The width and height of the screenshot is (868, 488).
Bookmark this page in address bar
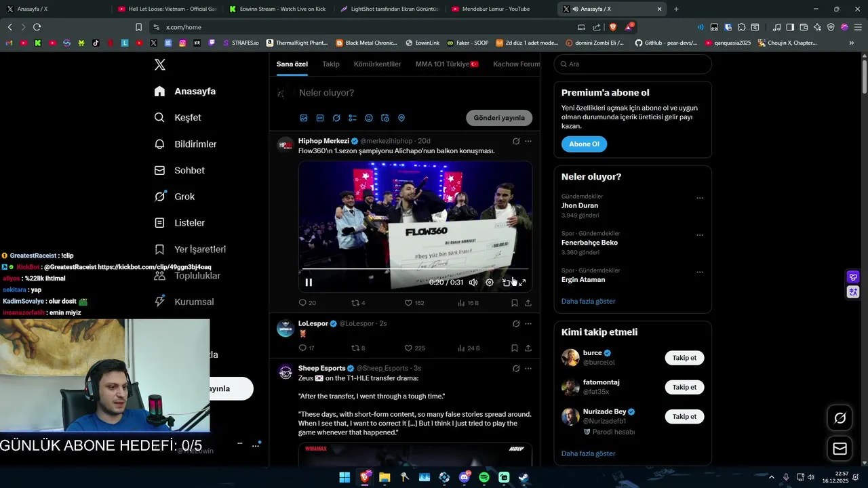pos(138,27)
